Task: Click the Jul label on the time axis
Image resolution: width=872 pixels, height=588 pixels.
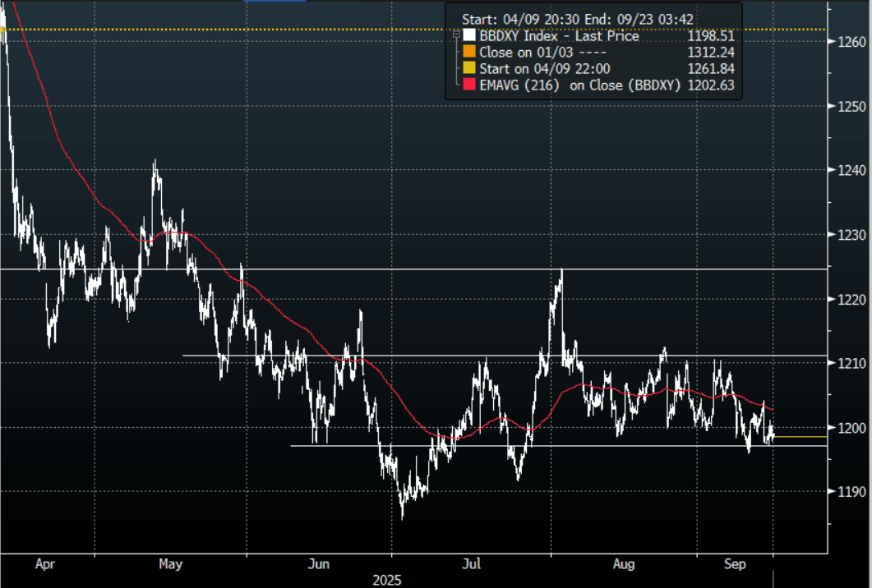Action: 472,564
